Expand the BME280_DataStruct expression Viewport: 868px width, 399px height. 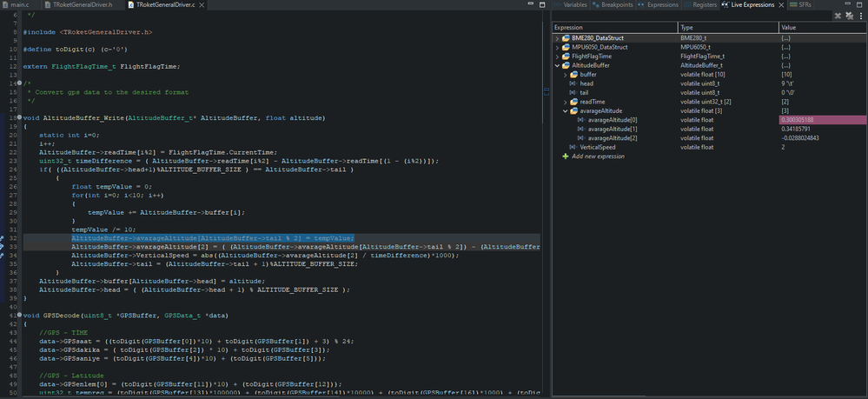(556, 38)
